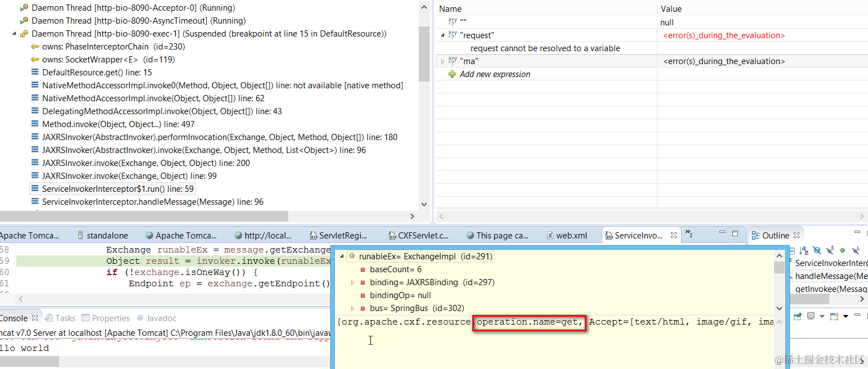
Task: Click the thread icon of http-bio-8090-AsyncTimeout
Action: tap(24, 21)
